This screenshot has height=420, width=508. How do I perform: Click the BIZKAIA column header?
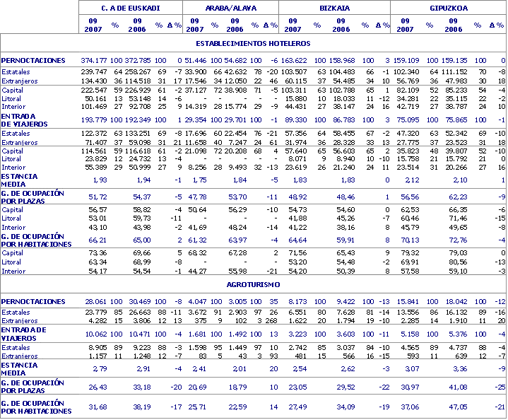click(335, 7)
